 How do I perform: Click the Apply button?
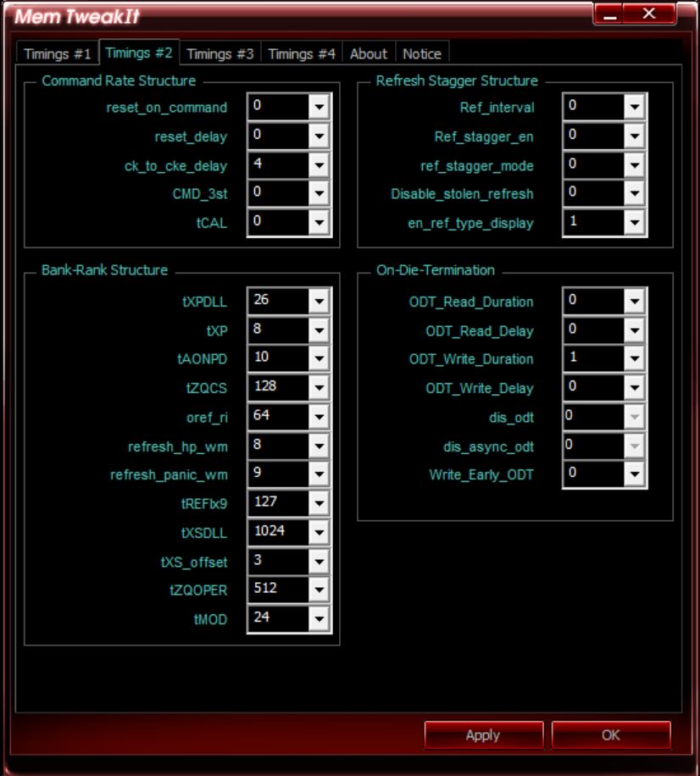click(484, 735)
